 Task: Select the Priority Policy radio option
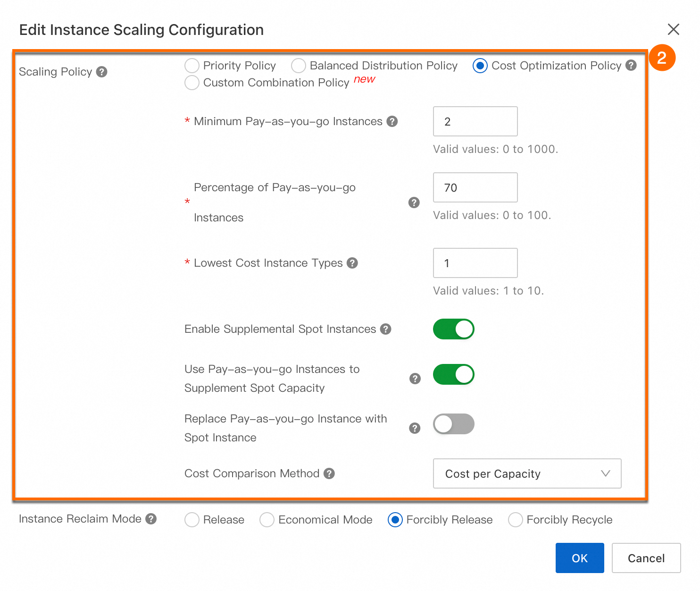coord(192,66)
